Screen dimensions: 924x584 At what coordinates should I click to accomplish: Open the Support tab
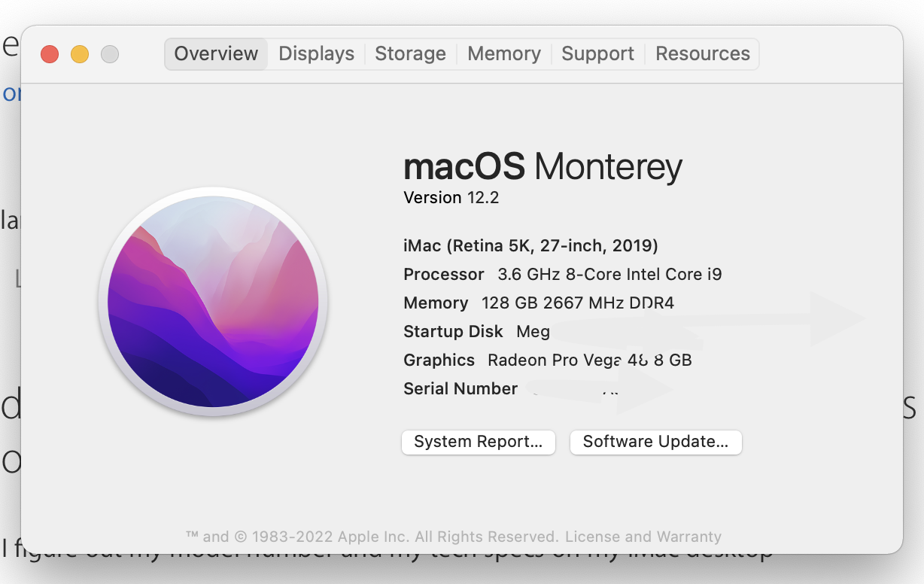pyautogui.click(x=597, y=54)
